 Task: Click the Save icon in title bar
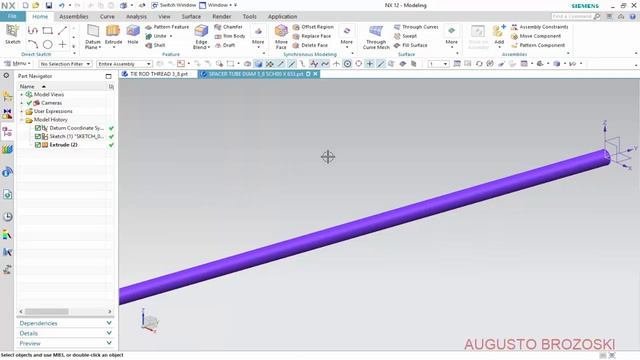[x=49, y=5]
